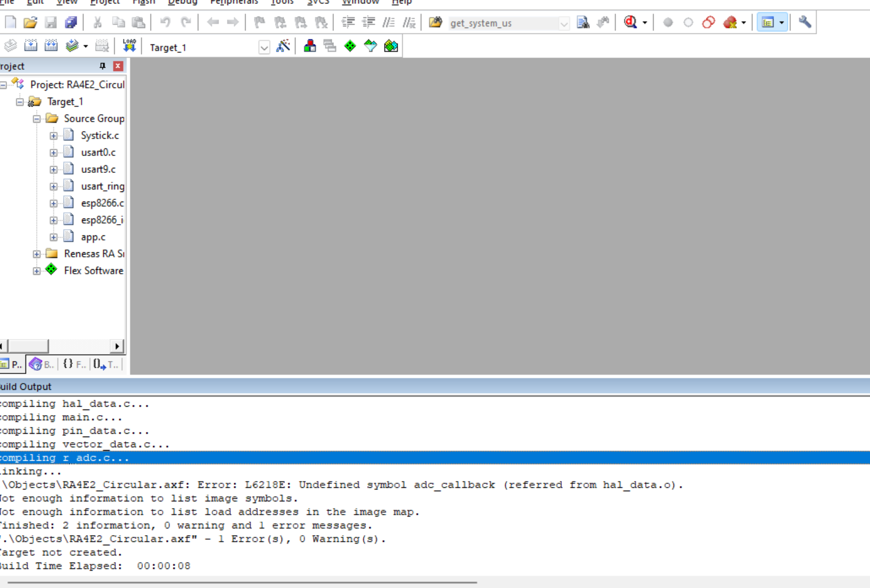Download code with the LOAD icon
The width and height of the screenshot is (870, 588).
(130, 46)
